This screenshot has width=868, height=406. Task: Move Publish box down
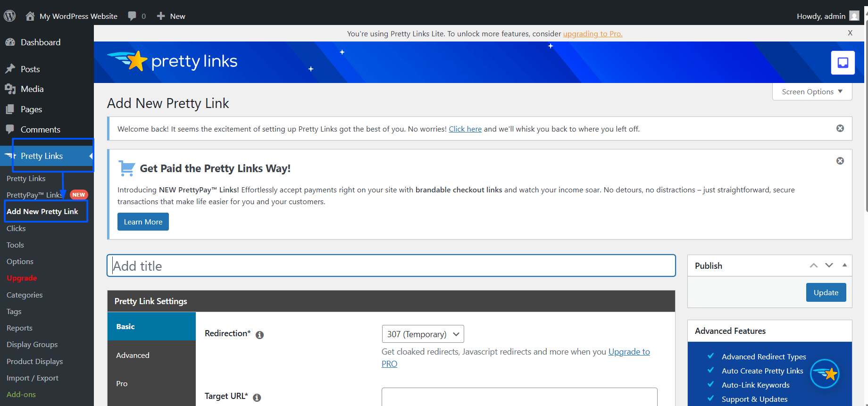click(x=829, y=265)
